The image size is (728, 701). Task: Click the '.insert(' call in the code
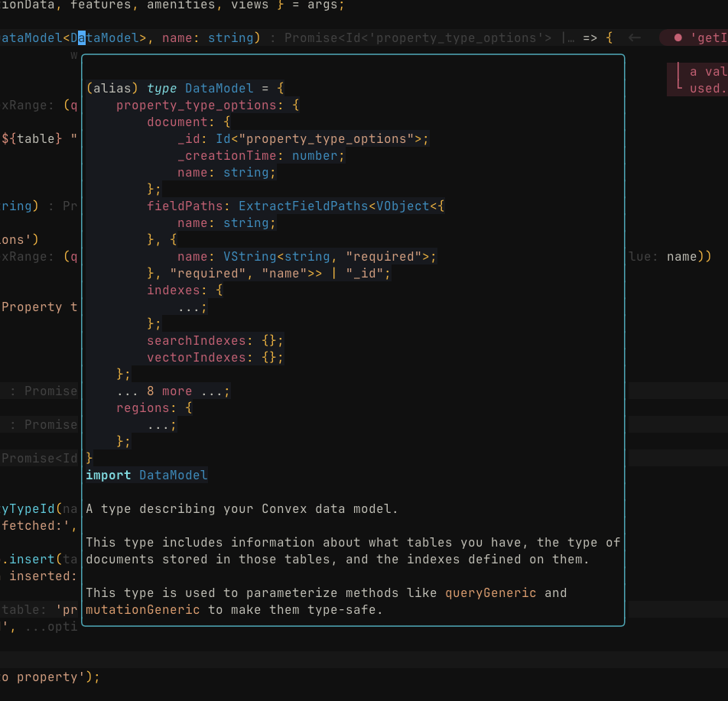click(x=31, y=559)
